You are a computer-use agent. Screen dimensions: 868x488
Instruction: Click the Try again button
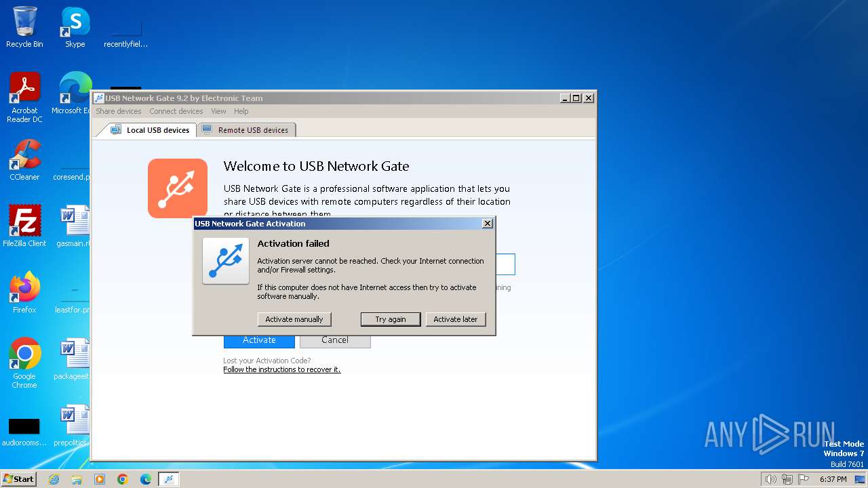click(390, 319)
